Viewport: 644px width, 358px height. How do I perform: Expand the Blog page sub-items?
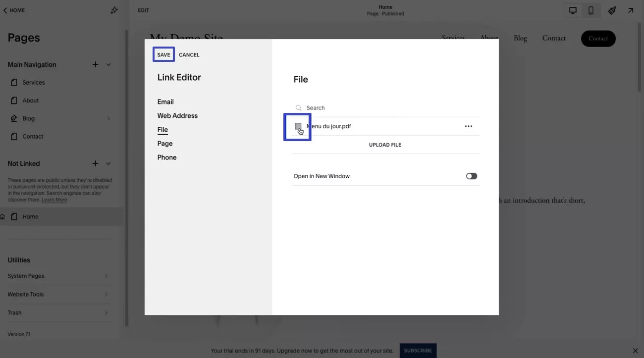(109, 118)
